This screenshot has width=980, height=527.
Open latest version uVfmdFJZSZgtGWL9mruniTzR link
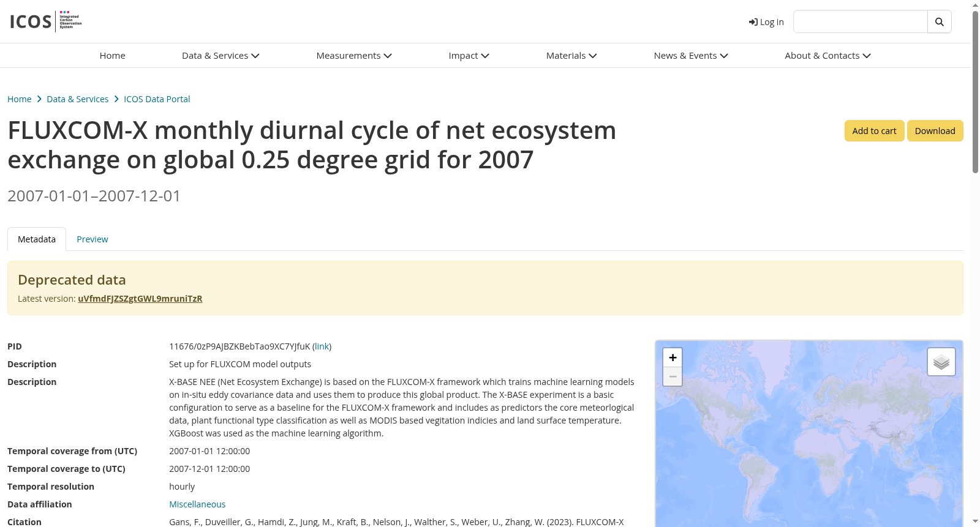(x=140, y=299)
